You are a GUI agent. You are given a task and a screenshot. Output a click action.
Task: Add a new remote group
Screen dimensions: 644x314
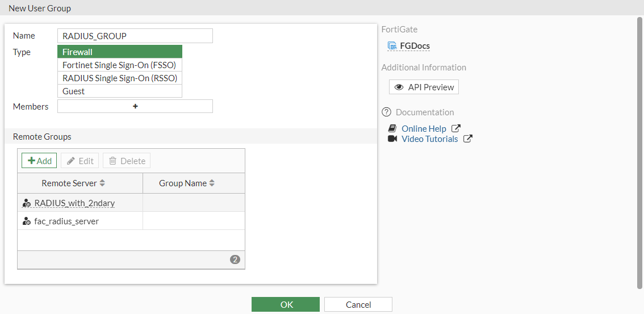click(x=39, y=161)
